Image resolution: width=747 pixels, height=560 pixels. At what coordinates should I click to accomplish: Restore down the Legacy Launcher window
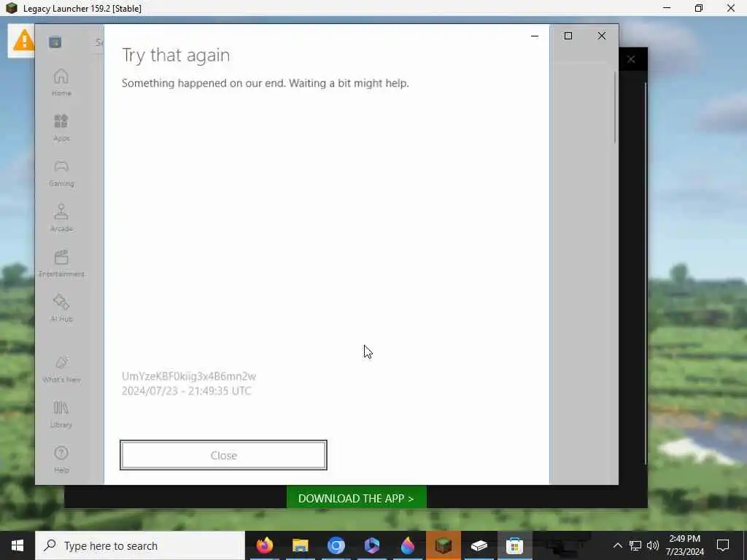[x=698, y=8]
